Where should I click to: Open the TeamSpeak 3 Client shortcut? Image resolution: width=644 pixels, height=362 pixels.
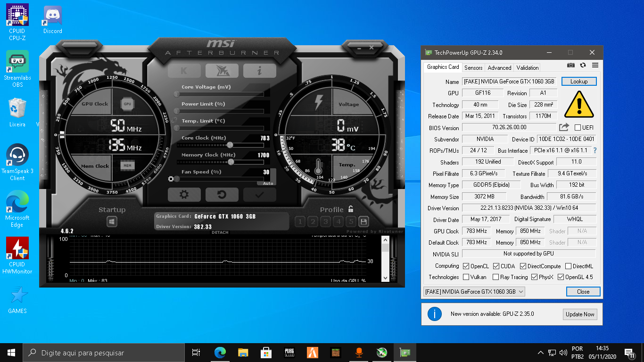pos(17,162)
